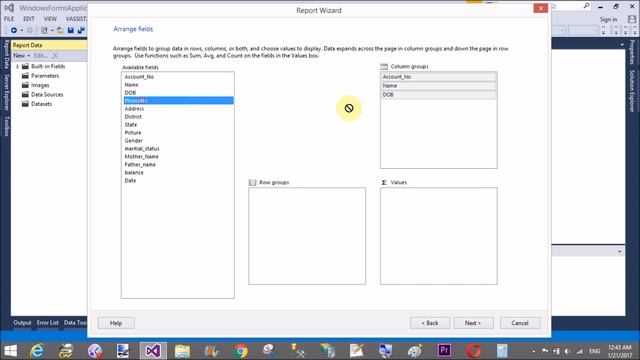Click the Column groups header icon
Viewport: 640px width, 360px height.
[384, 67]
